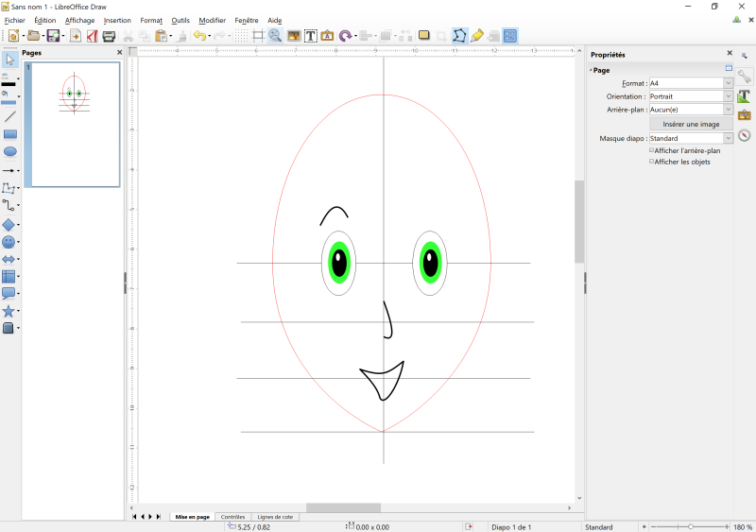Toggle shadow on the object
This screenshot has height=532, width=756.
(x=423, y=36)
